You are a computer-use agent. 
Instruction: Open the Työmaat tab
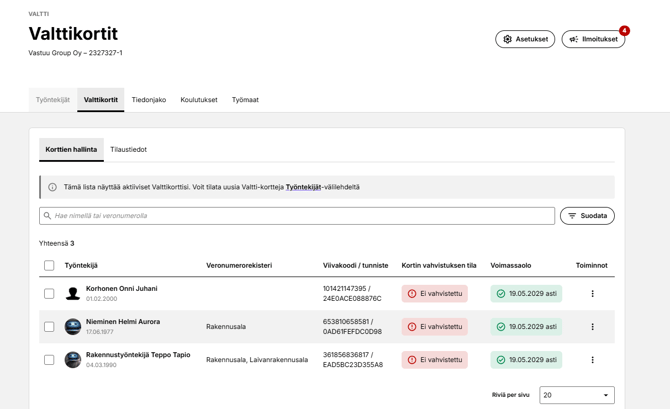(x=245, y=100)
